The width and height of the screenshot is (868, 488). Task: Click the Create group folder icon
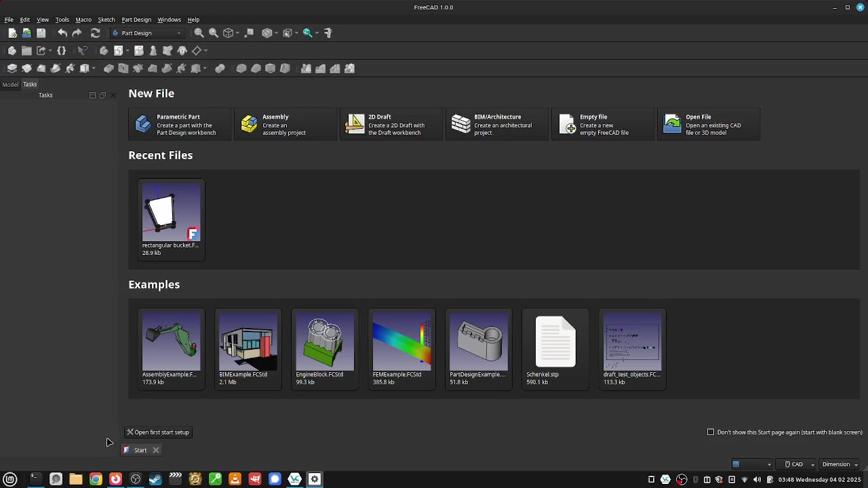26,50
